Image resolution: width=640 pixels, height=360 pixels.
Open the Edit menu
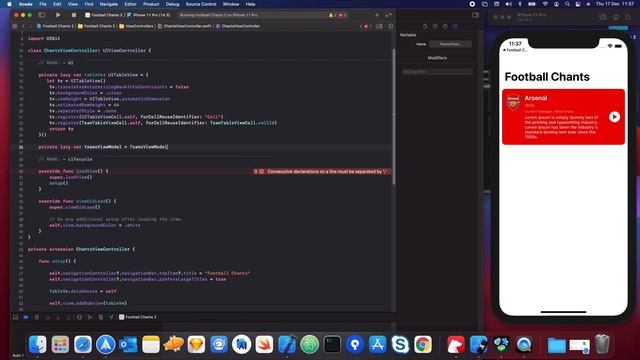click(57, 4)
